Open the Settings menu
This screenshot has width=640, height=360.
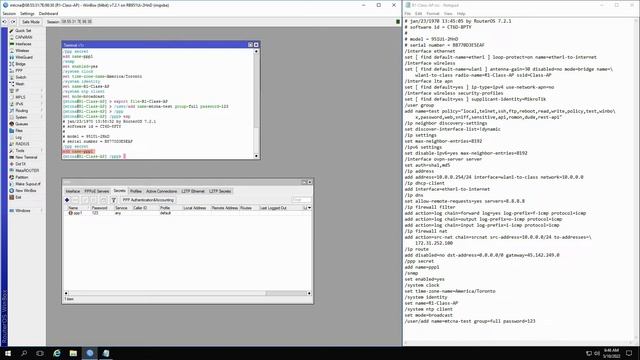[x=27, y=13]
